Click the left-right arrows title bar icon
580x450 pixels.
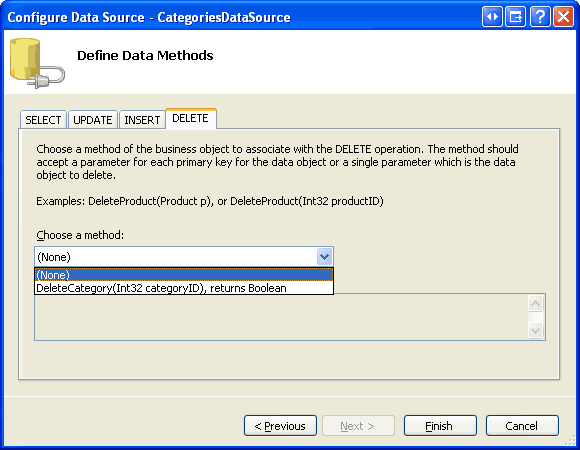(492, 17)
